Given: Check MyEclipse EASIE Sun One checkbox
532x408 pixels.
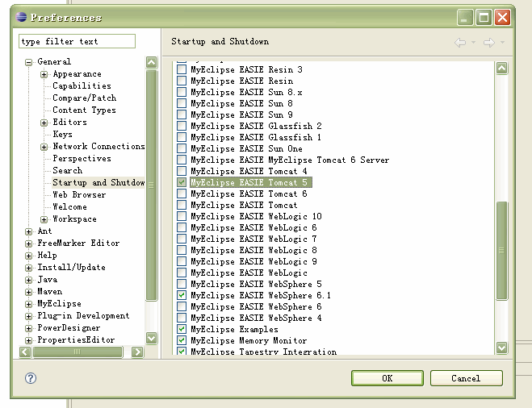Looking at the screenshot, I should [x=182, y=148].
